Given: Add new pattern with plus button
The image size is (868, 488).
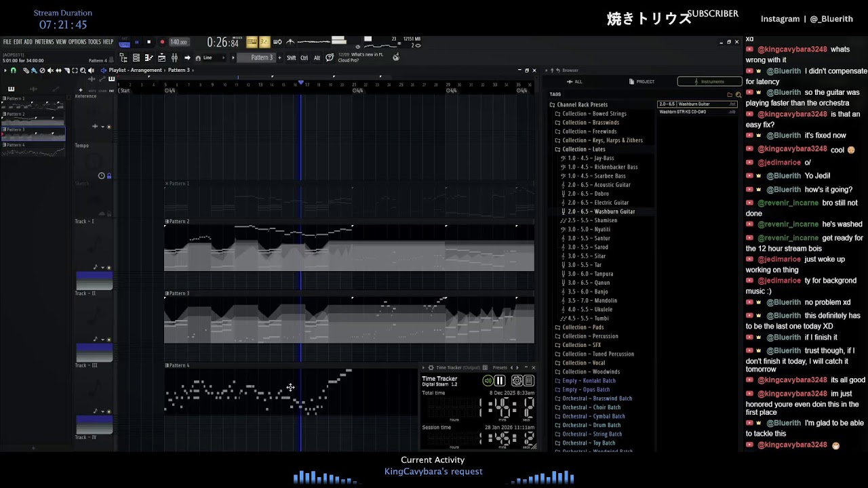Looking at the screenshot, I should (x=279, y=58).
